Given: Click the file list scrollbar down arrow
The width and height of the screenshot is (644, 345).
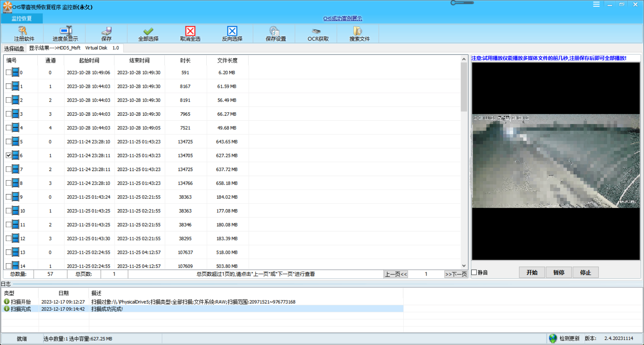Looking at the screenshot, I should 464,266.
